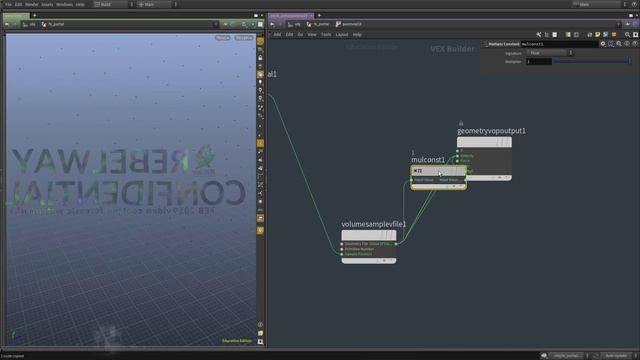Click the Multiply Constant operator type label

tap(504, 44)
